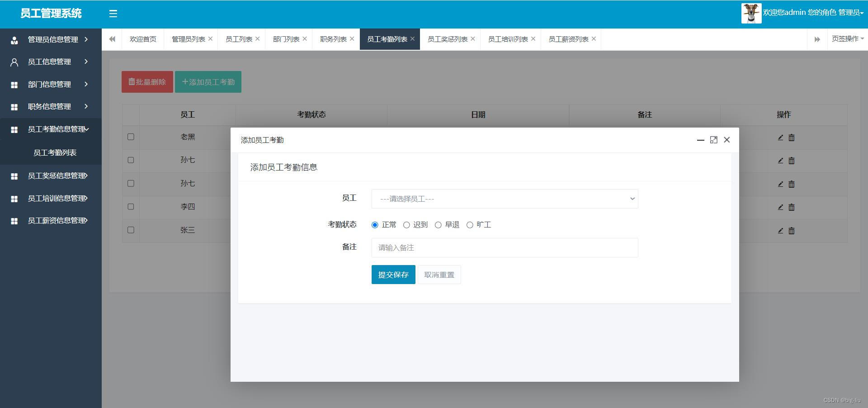
Task: Expand 部门信息管理 in the sidebar
Action: click(x=50, y=84)
